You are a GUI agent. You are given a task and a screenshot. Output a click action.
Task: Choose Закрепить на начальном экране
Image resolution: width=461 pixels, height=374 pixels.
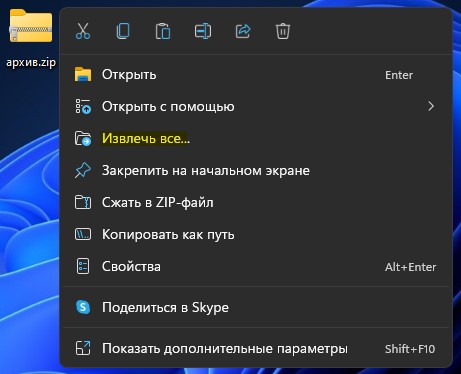click(256, 171)
